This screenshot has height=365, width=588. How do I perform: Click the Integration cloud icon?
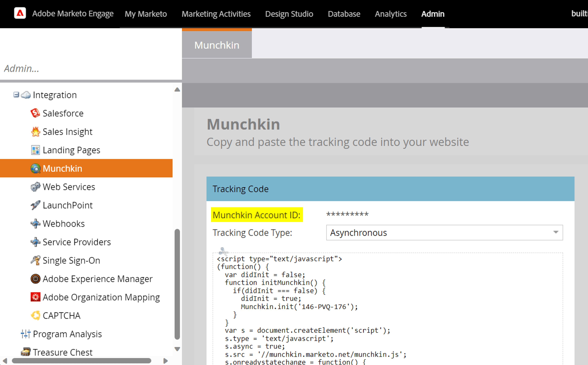point(26,95)
